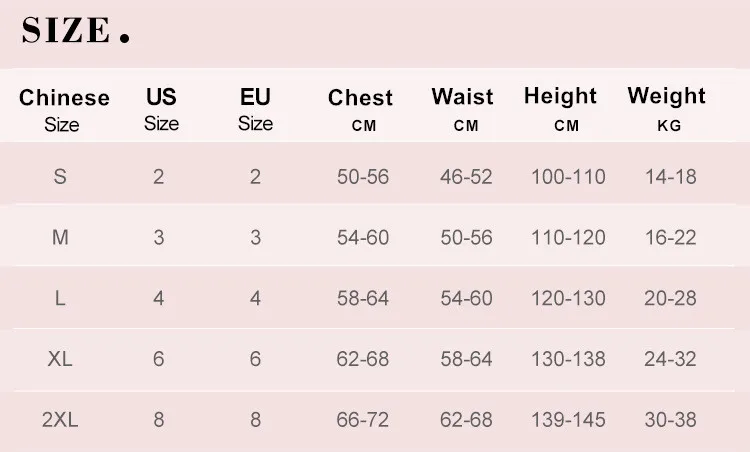Image resolution: width=750 pixels, height=452 pixels.
Task: Select the 30-38 weight cell
Action: pyautogui.click(x=670, y=419)
